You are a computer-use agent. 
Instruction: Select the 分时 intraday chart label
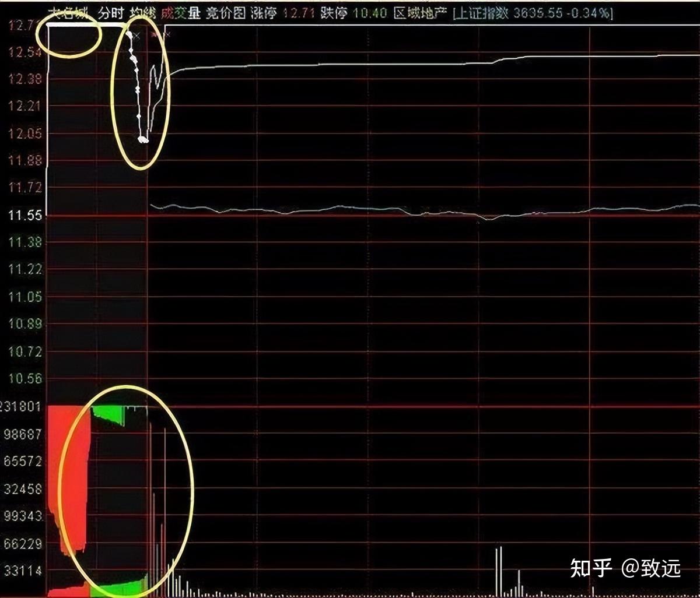point(111,13)
